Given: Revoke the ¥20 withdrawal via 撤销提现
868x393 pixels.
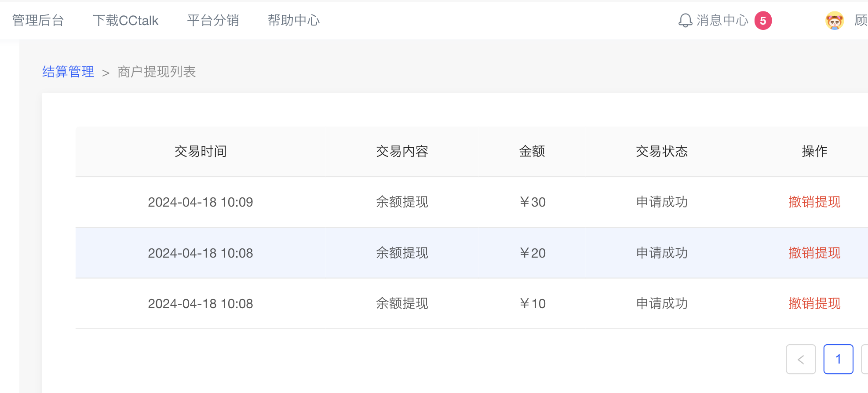Looking at the screenshot, I should pos(814,253).
